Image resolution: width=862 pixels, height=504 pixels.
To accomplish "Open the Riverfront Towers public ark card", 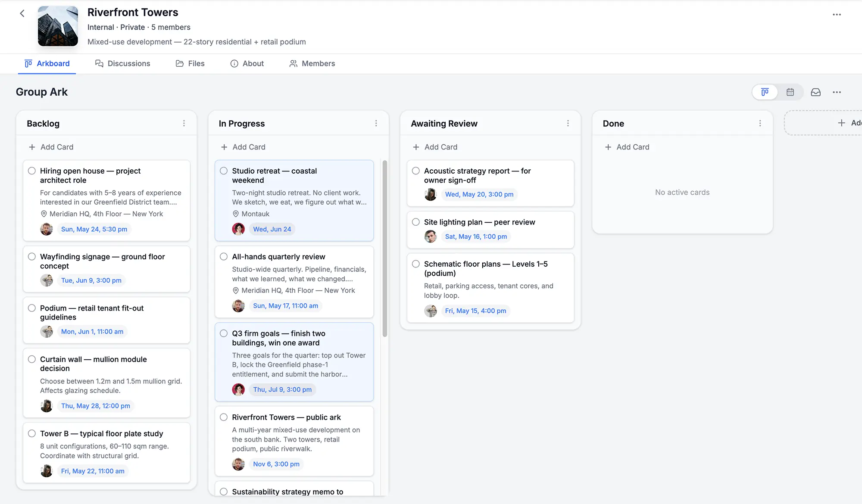I will (x=294, y=441).
